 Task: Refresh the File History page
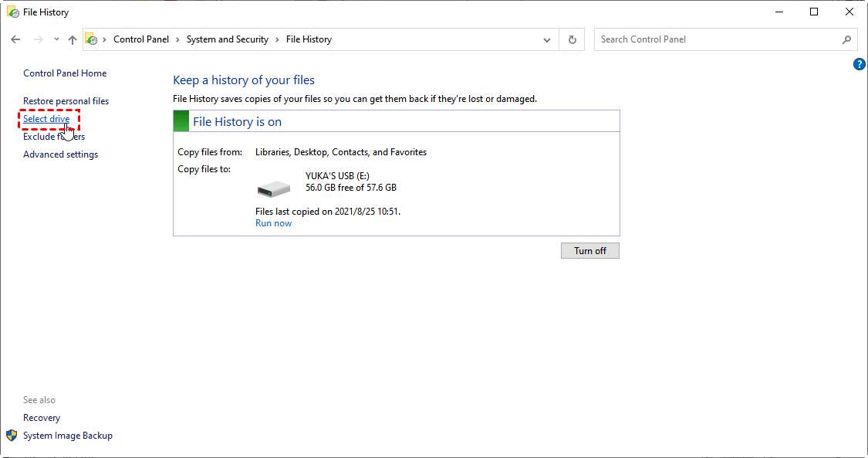(572, 39)
